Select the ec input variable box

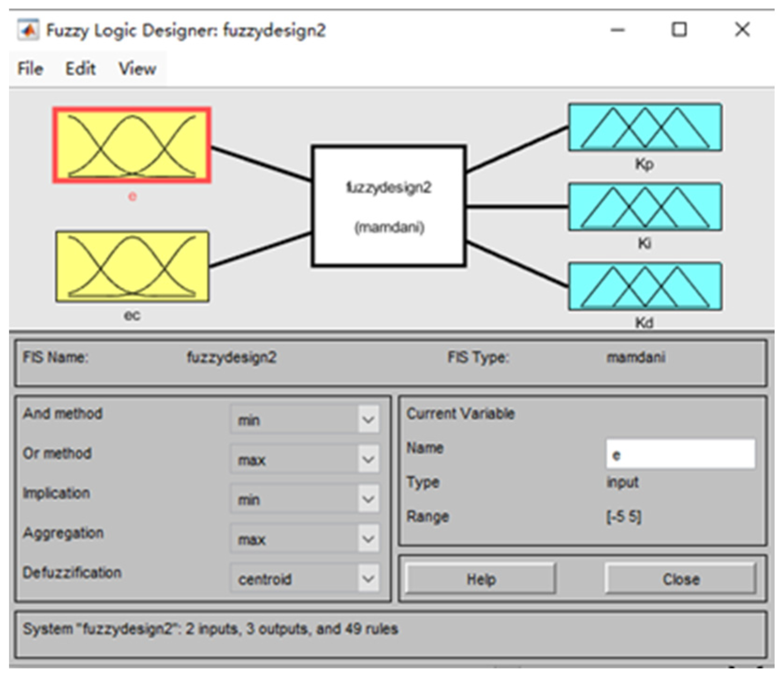132,266
